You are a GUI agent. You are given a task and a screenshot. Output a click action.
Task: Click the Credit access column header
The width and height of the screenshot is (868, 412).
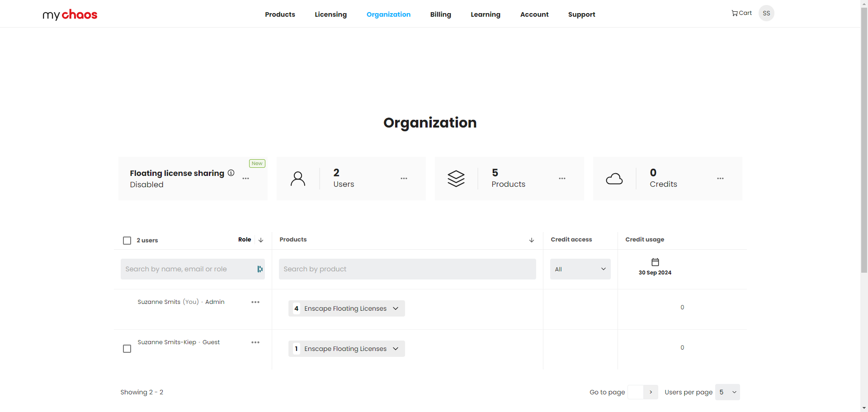[x=571, y=240]
